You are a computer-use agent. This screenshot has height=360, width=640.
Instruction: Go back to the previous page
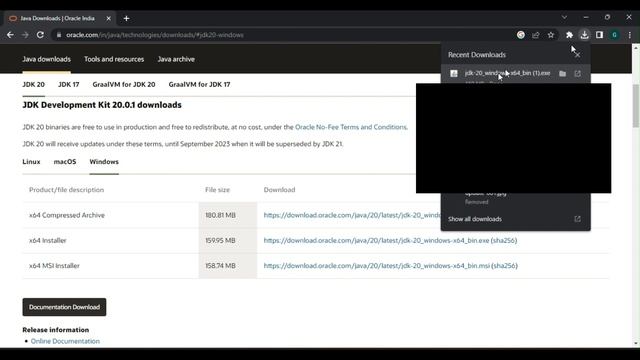point(10,35)
